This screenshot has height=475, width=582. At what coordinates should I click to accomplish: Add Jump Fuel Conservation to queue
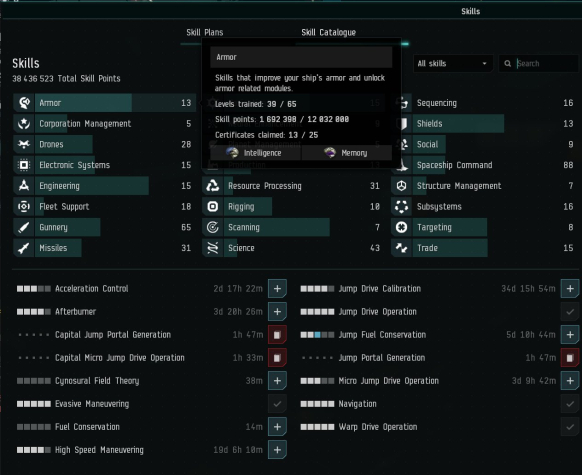coord(570,335)
